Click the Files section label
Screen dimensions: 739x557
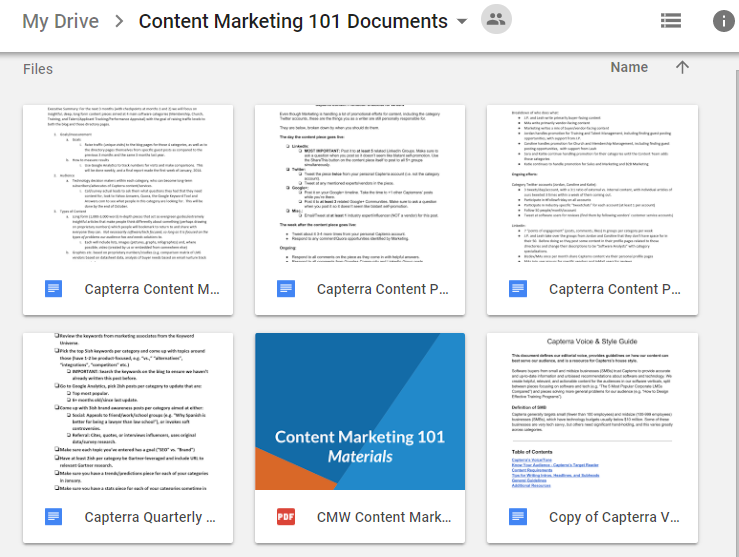click(x=38, y=69)
